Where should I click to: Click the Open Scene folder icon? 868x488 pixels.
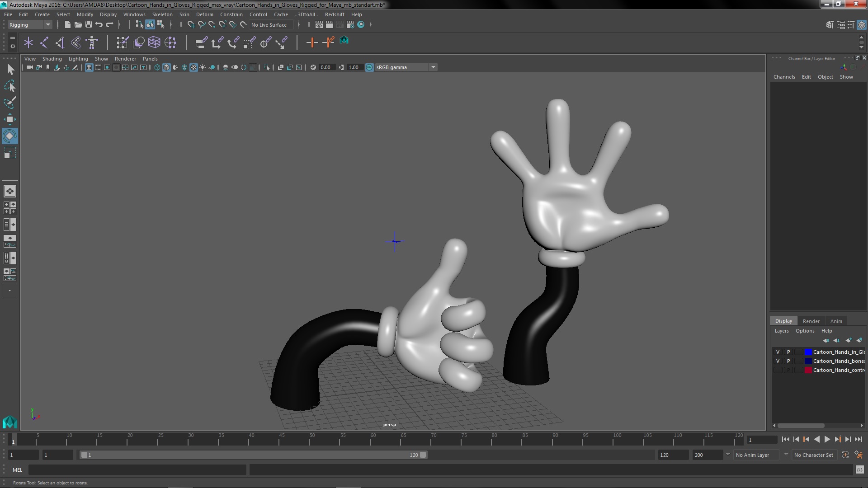pyautogui.click(x=78, y=25)
